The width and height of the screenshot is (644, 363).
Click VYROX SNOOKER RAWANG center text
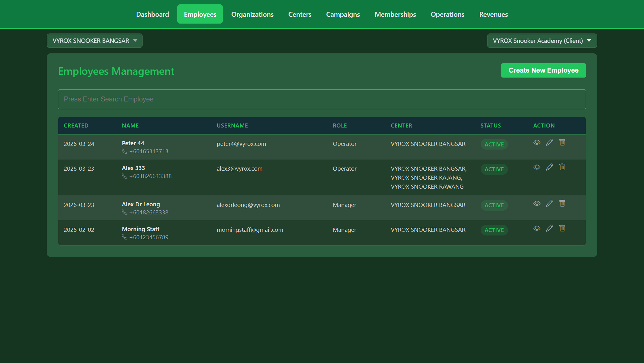427,186
